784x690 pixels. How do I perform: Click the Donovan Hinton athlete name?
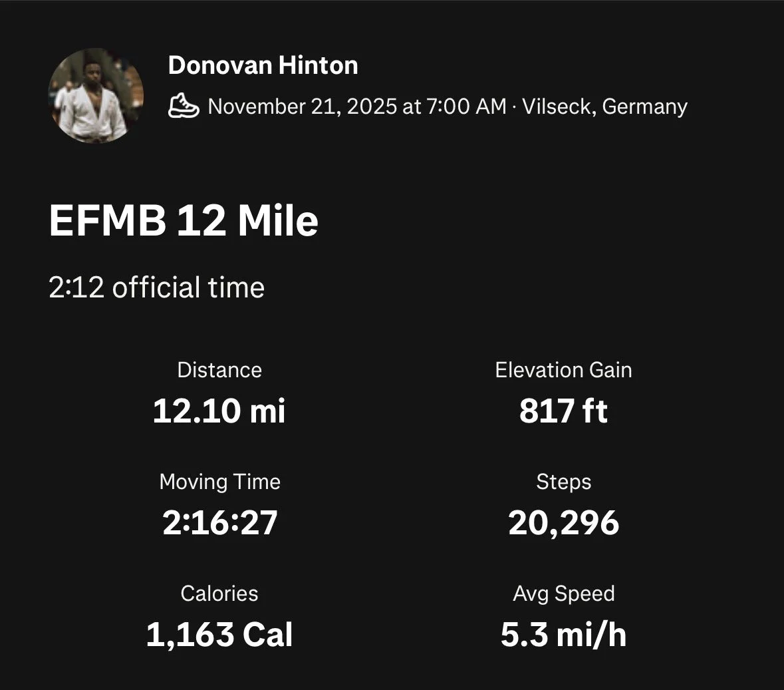point(263,66)
